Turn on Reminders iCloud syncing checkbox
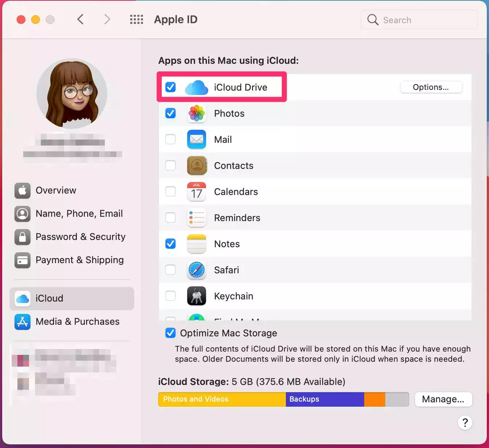This screenshot has height=448, width=489. click(x=170, y=218)
